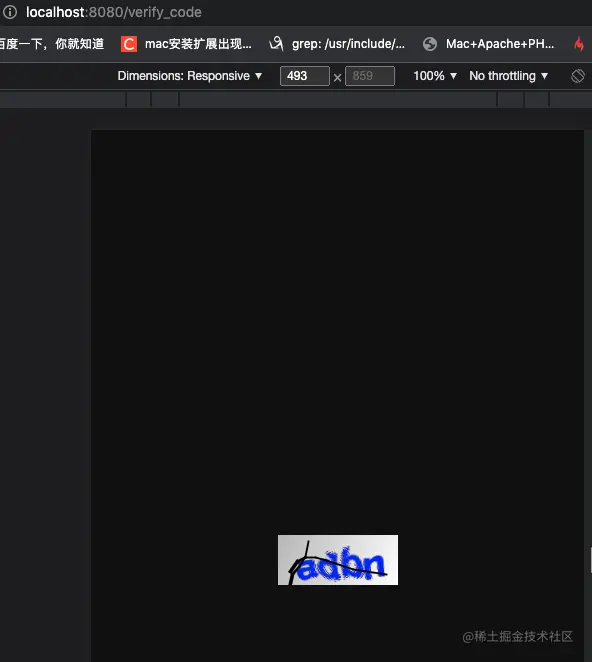Click the site info icon in the address bar
Screen dimensions: 592x662
(10, 12)
